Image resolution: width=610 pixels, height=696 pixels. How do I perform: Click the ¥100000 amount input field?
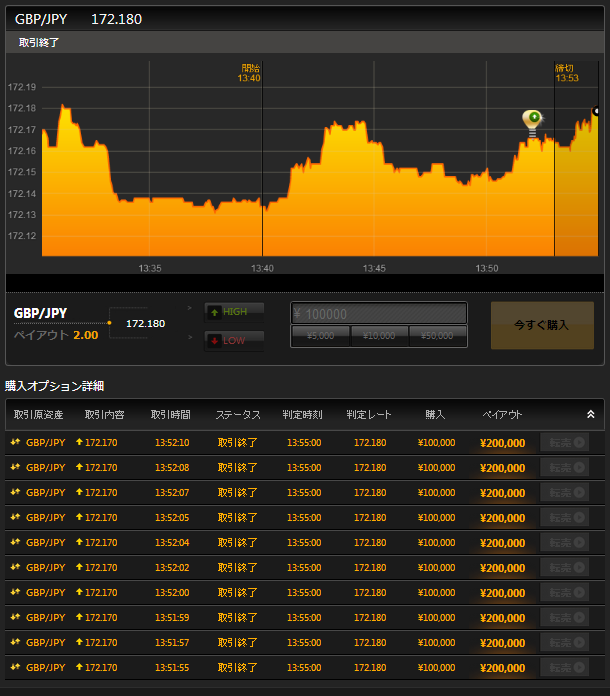pyautogui.click(x=379, y=314)
